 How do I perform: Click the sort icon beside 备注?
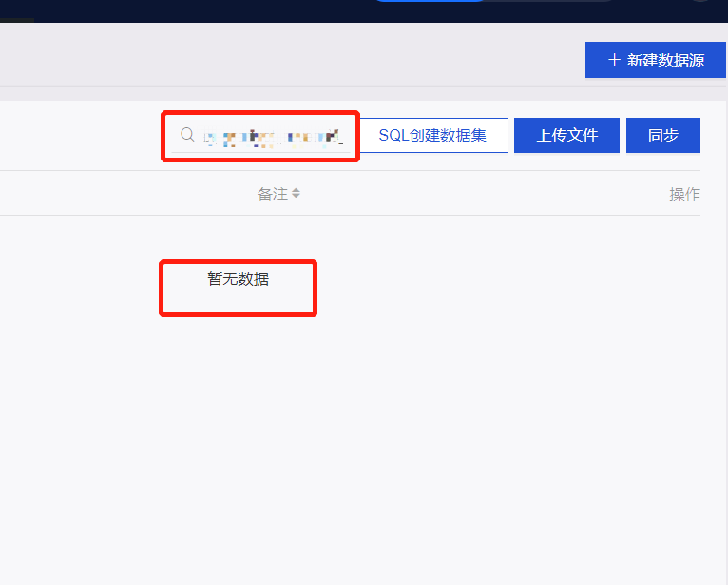point(296,194)
